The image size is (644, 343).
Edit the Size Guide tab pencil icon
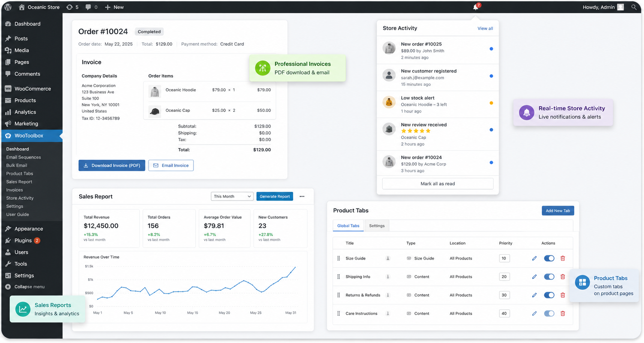coord(535,258)
